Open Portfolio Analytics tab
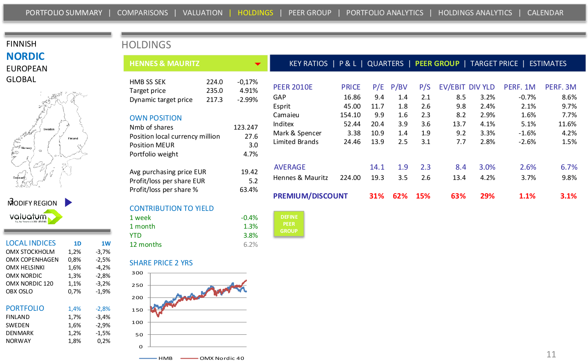588x364 pixels. (385, 13)
